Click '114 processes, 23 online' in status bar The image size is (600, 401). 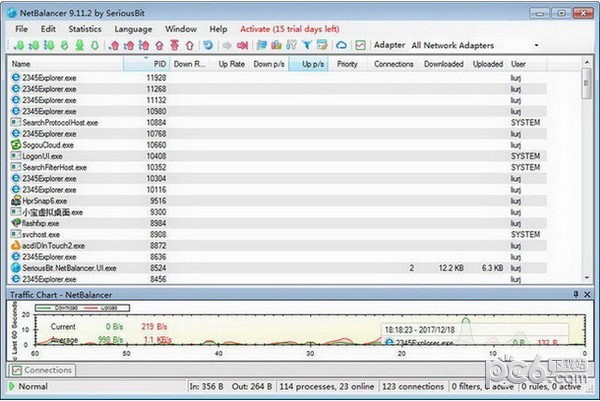327,386
